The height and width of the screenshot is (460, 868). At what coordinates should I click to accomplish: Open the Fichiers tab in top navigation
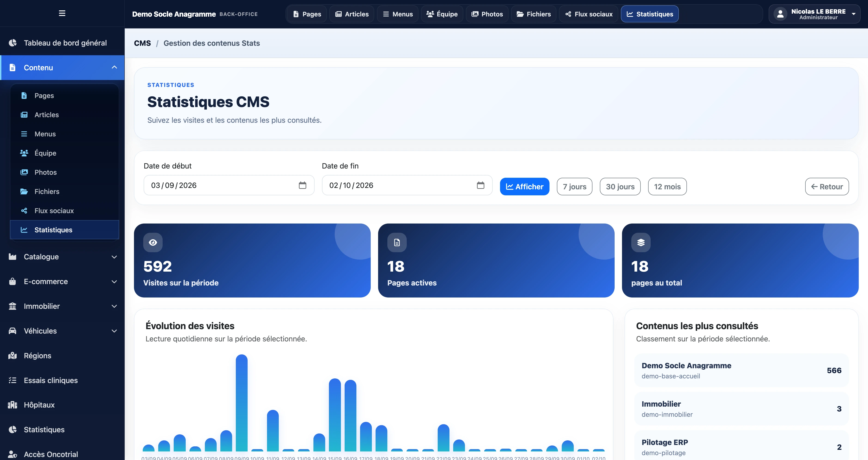(533, 14)
